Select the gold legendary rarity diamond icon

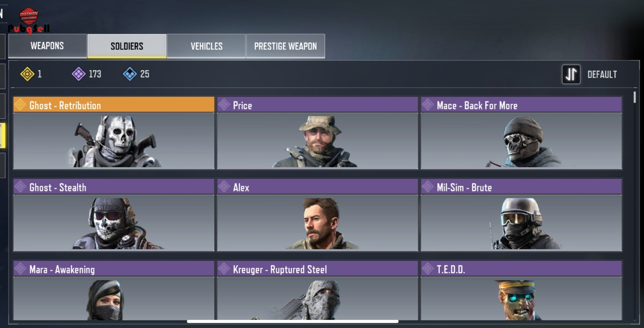click(x=27, y=74)
